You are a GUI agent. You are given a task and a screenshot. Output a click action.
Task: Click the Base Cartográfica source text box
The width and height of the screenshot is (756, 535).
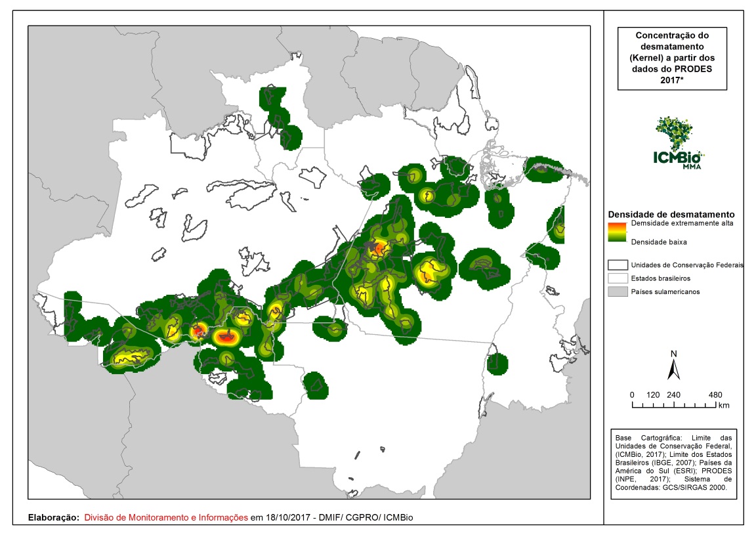673,463
